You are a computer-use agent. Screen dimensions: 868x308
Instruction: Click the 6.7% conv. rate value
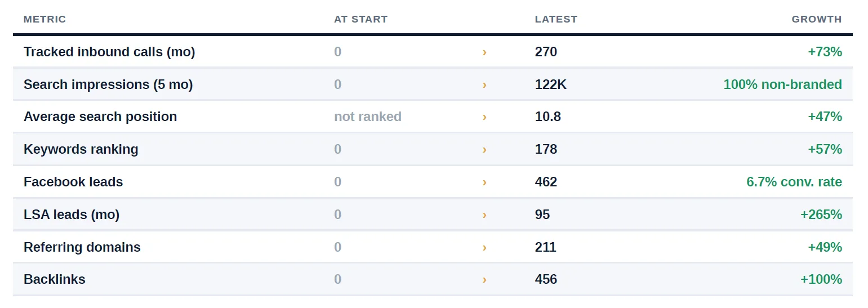click(x=794, y=182)
